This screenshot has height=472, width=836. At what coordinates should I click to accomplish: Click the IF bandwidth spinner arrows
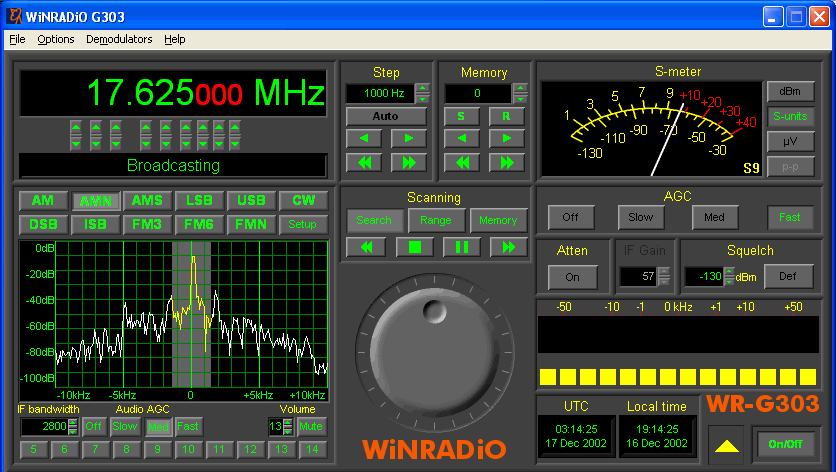(x=73, y=426)
